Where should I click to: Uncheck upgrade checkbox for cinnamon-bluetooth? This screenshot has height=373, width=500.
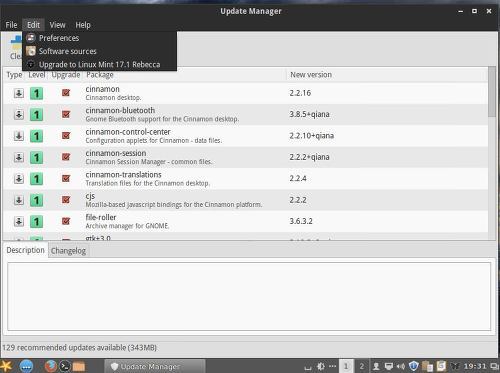[x=66, y=114]
